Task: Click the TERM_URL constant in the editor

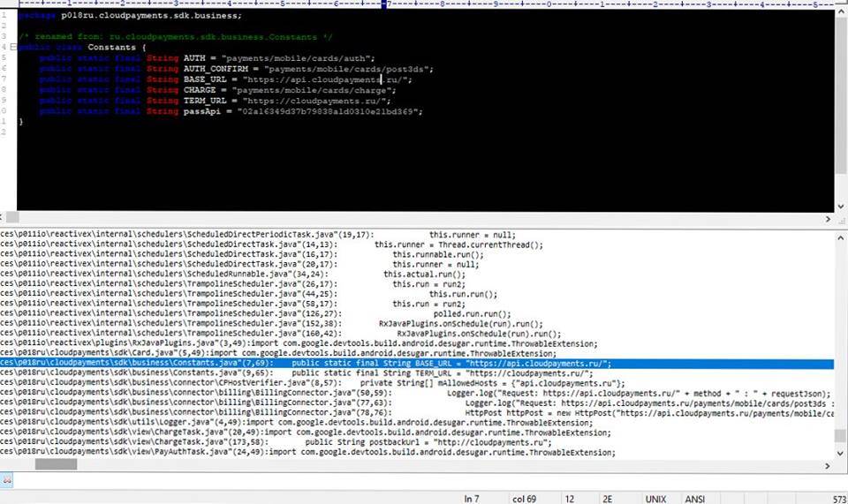Action: tap(205, 101)
